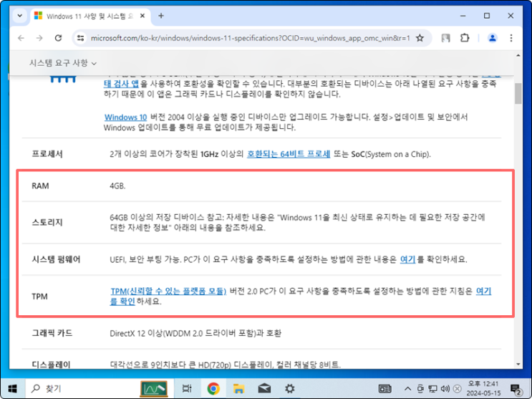Open the 태 검사 앱 link
The image size is (532, 399).
(x=121, y=84)
